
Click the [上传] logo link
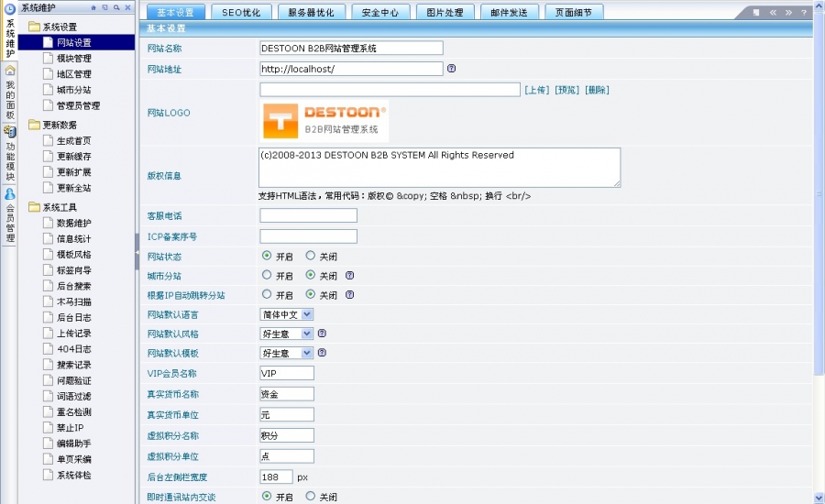tap(536, 90)
